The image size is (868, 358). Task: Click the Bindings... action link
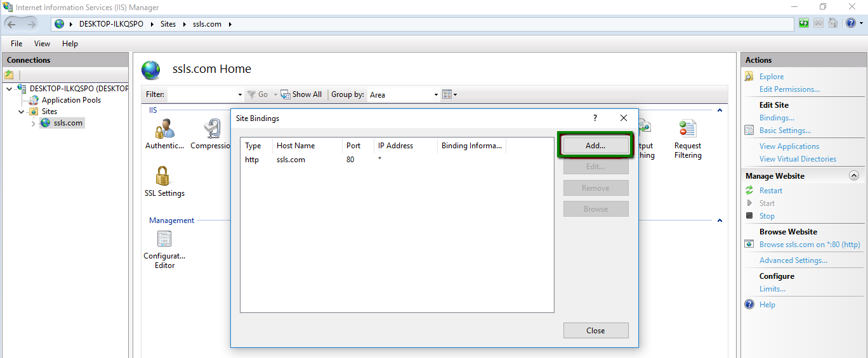(x=777, y=118)
